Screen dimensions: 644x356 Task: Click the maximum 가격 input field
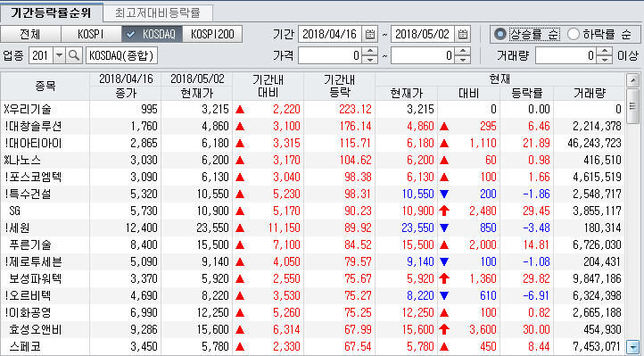pyautogui.click(x=423, y=55)
